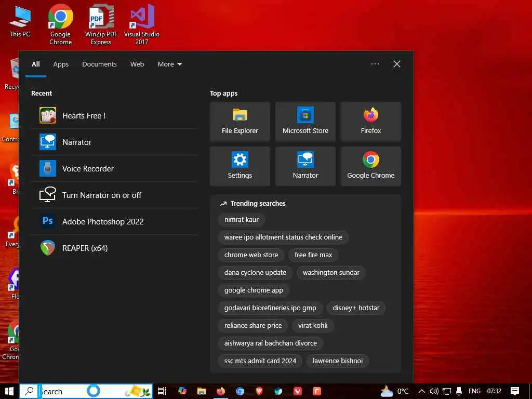Image resolution: width=532 pixels, height=399 pixels.
Task: Search godavari biorefineries ipo gmp
Action: pos(270,308)
